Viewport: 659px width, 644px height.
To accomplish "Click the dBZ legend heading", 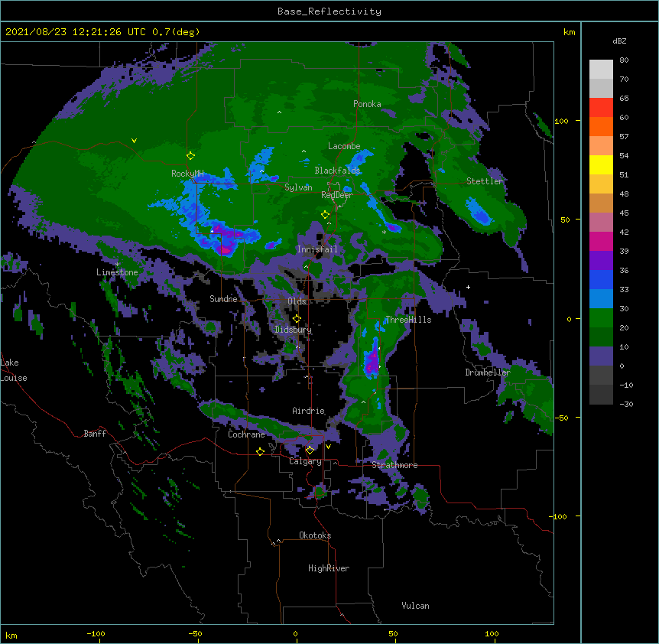I will (x=619, y=41).
